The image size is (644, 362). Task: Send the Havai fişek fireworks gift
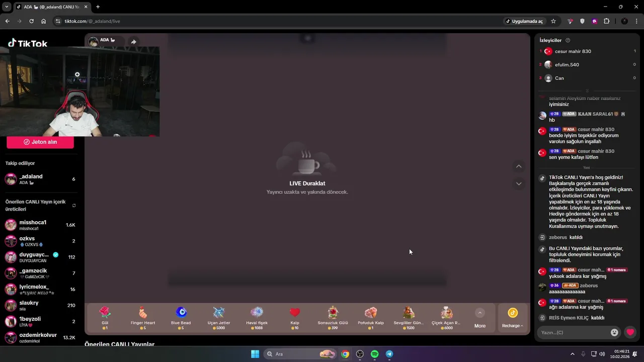[257, 318]
